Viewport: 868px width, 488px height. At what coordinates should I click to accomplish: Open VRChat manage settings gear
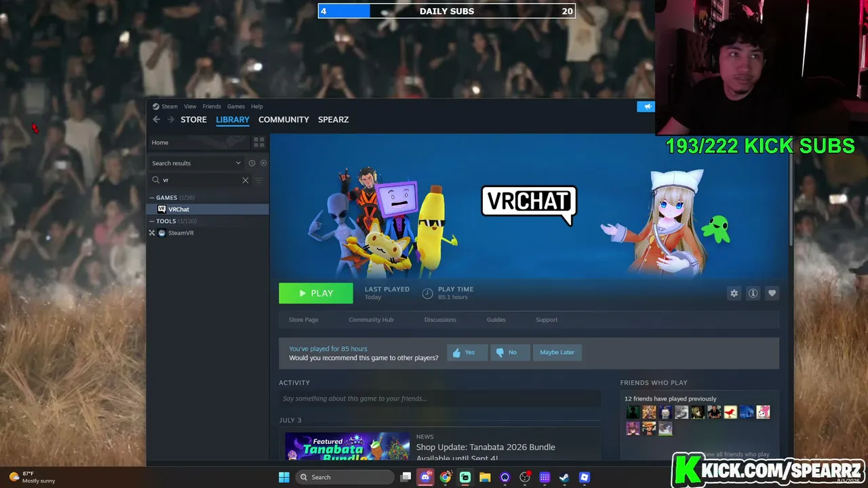pos(734,293)
